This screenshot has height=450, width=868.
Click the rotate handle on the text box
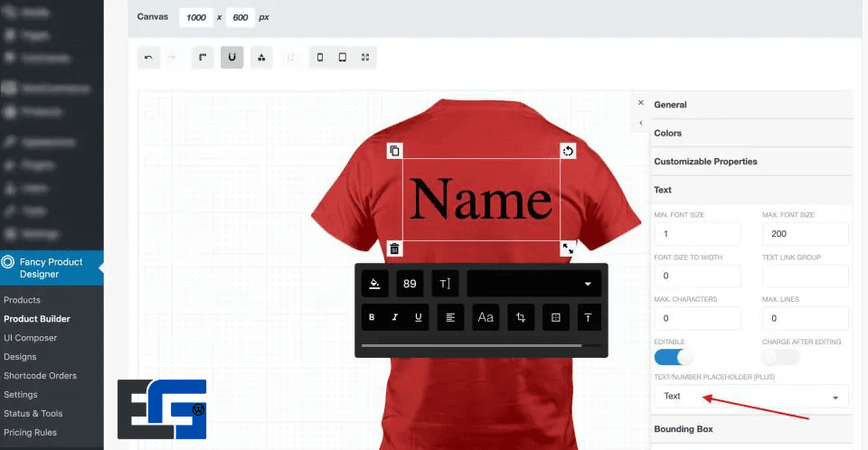click(568, 151)
